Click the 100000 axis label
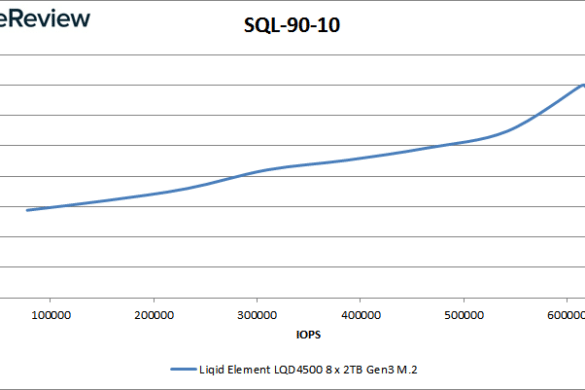Screen dimensions: 585x390 [51, 315]
